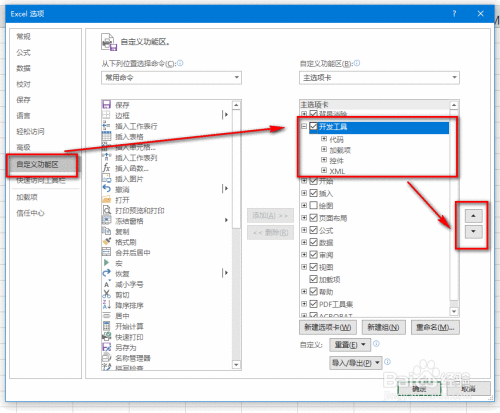Select the fx 插入函数 icon

pos(106,168)
